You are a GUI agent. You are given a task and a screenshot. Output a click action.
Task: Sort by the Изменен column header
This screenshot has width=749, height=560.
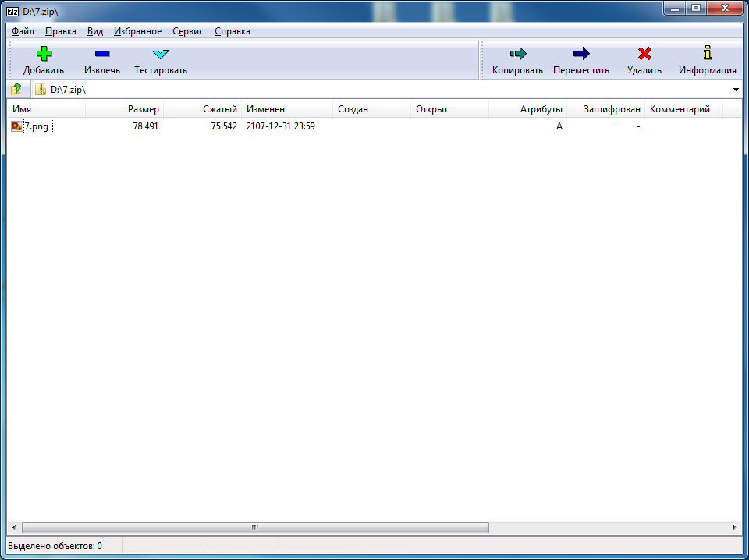coord(265,109)
